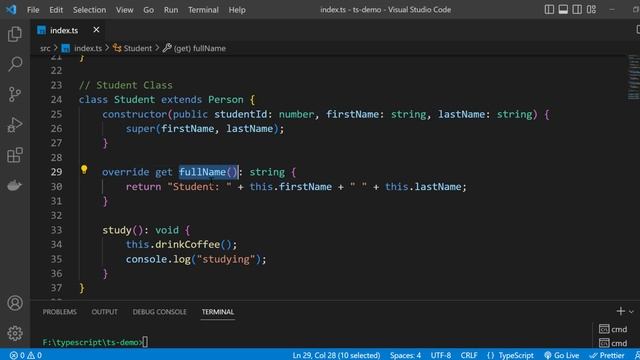This screenshot has width=640, height=360.
Task: Expand the new terminal launch profile dropdown
Action: [631, 311]
